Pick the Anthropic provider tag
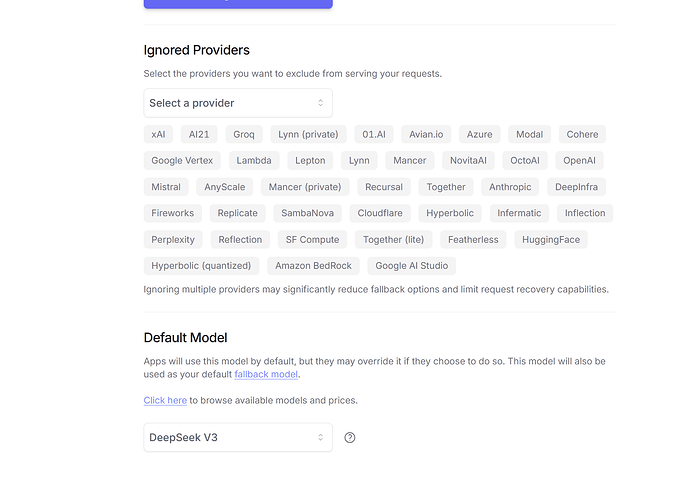 (510, 187)
